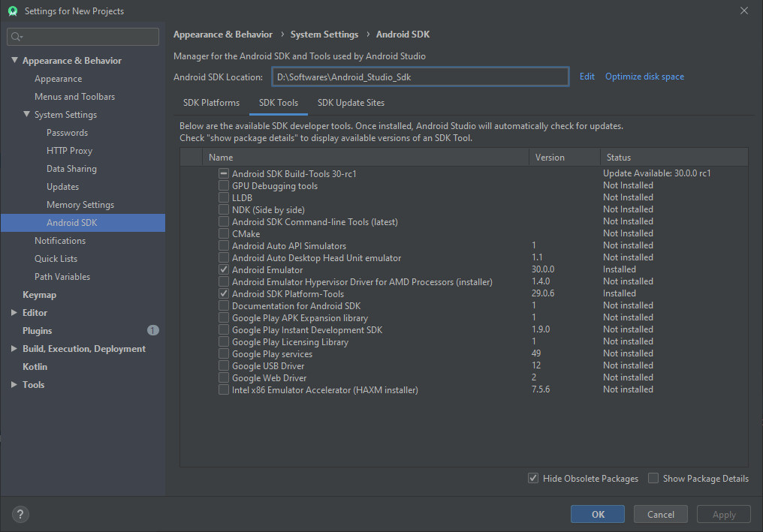
Task: Expand the Editor settings section
Action: pyautogui.click(x=14, y=313)
